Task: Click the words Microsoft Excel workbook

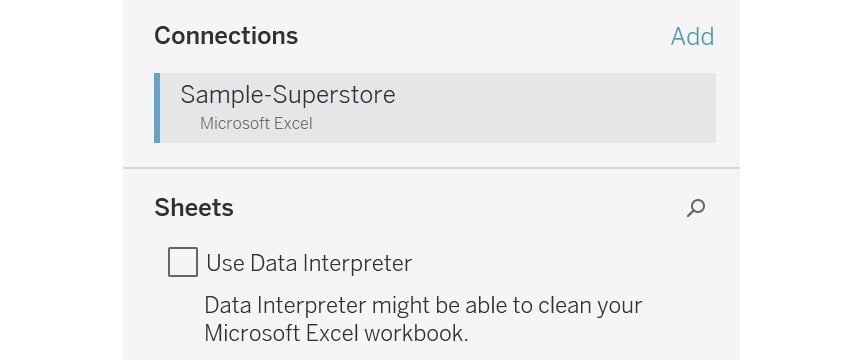Action: [336, 334]
